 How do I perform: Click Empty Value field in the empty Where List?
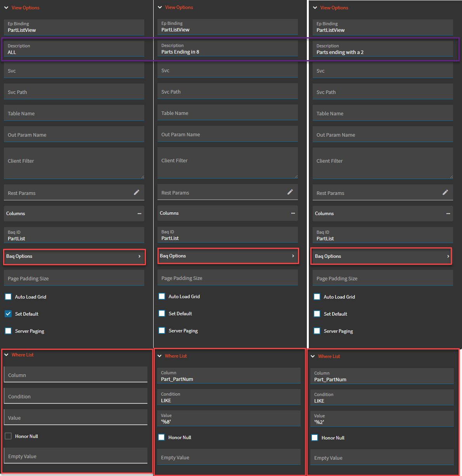pos(76,456)
